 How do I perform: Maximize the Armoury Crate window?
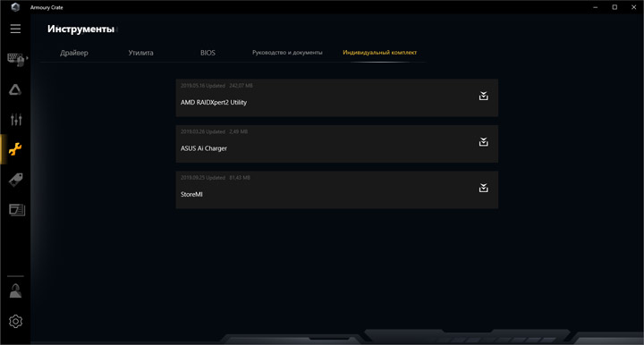click(614, 7)
